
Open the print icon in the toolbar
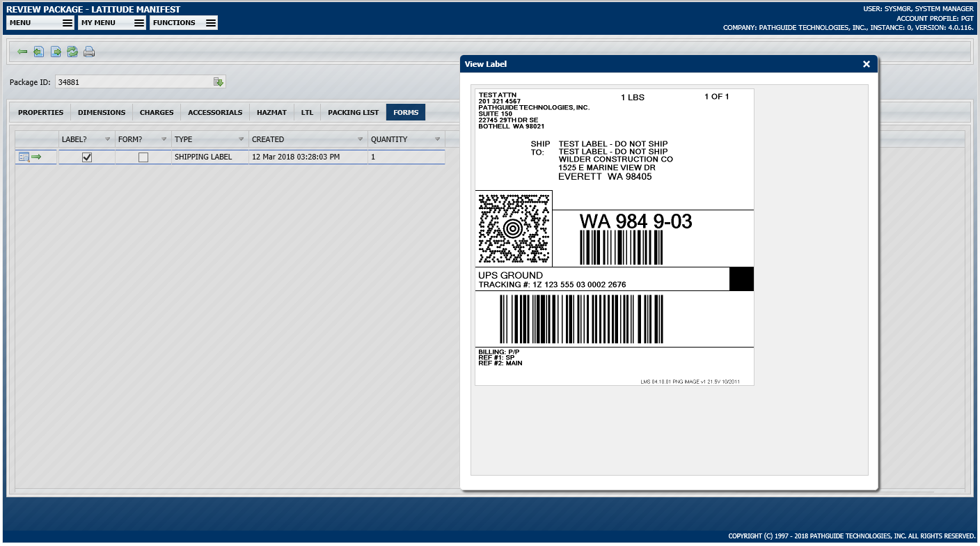tap(88, 52)
